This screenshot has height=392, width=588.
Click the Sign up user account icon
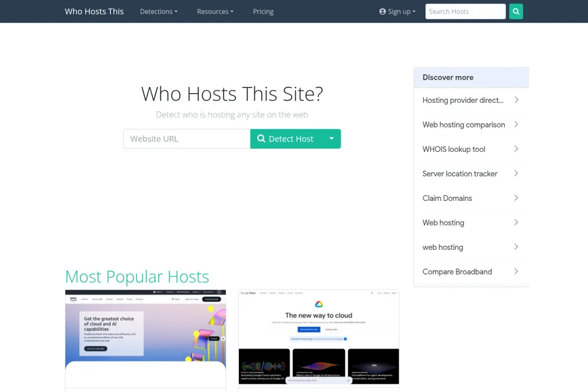pyautogui.click(x=382, y=12)
